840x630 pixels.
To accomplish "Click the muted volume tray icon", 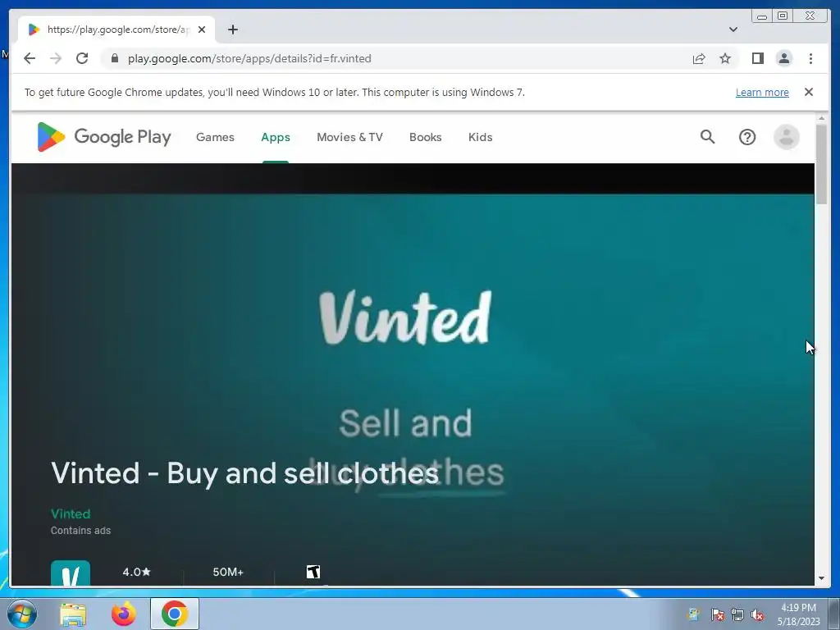I will [757, 615].
